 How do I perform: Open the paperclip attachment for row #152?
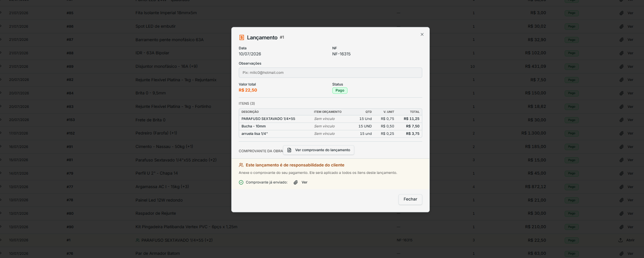[626, 133]
